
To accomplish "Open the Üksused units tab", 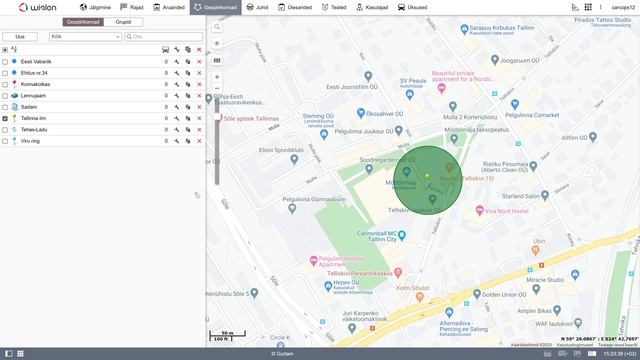I will click(412, 7).
